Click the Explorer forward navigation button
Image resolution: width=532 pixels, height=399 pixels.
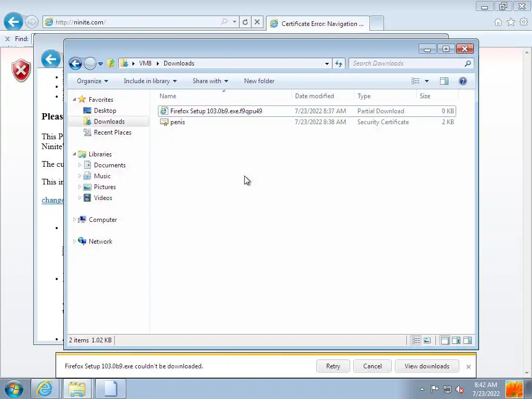[90, 63]
